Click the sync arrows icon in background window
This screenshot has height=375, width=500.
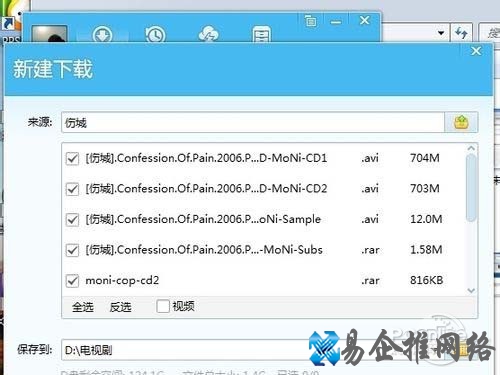461,33
